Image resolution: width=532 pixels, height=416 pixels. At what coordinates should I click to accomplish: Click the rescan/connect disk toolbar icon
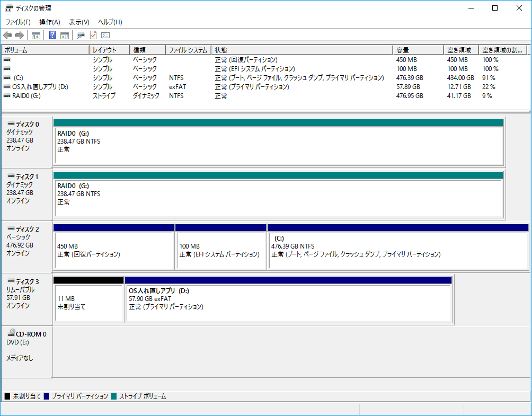point(81,36)
